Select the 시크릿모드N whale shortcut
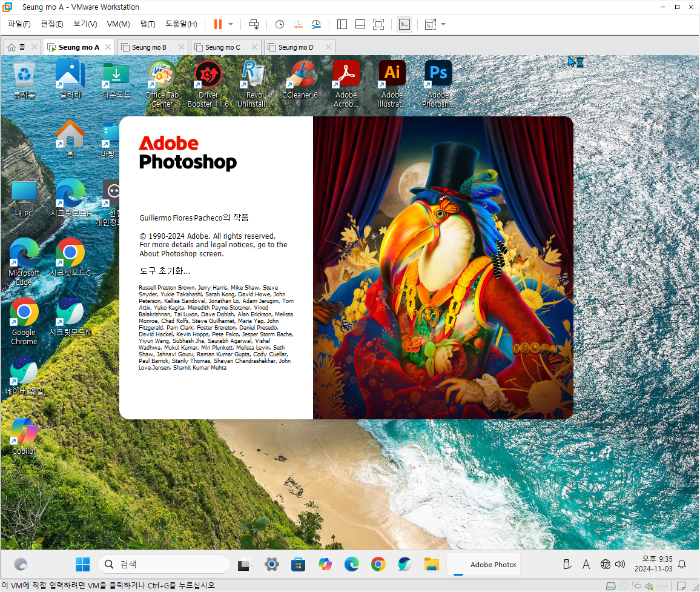Screen dimensions: 700x592 coord(70,318)
